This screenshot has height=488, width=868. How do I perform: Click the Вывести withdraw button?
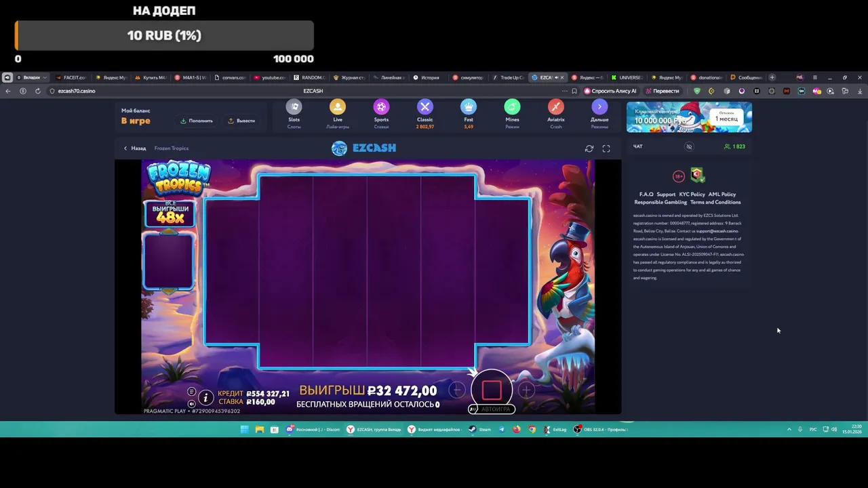(241, 121)
